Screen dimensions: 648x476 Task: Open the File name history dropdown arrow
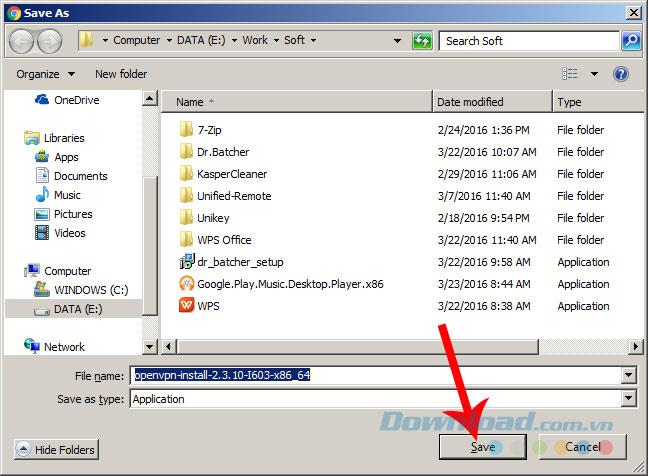[628, 375]
